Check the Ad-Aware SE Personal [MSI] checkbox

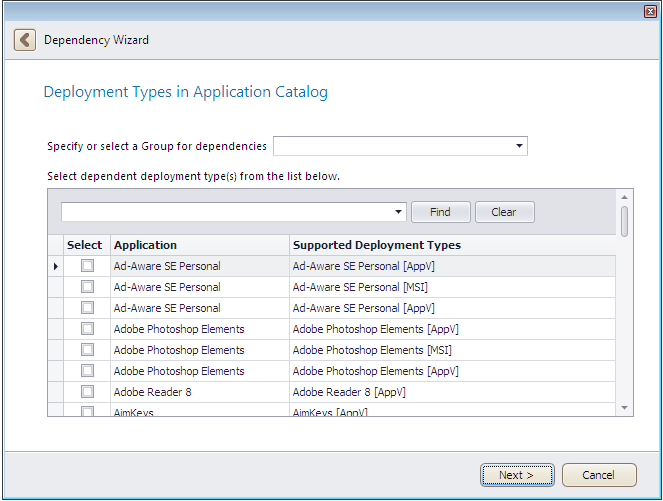click(x=87, y=287)
